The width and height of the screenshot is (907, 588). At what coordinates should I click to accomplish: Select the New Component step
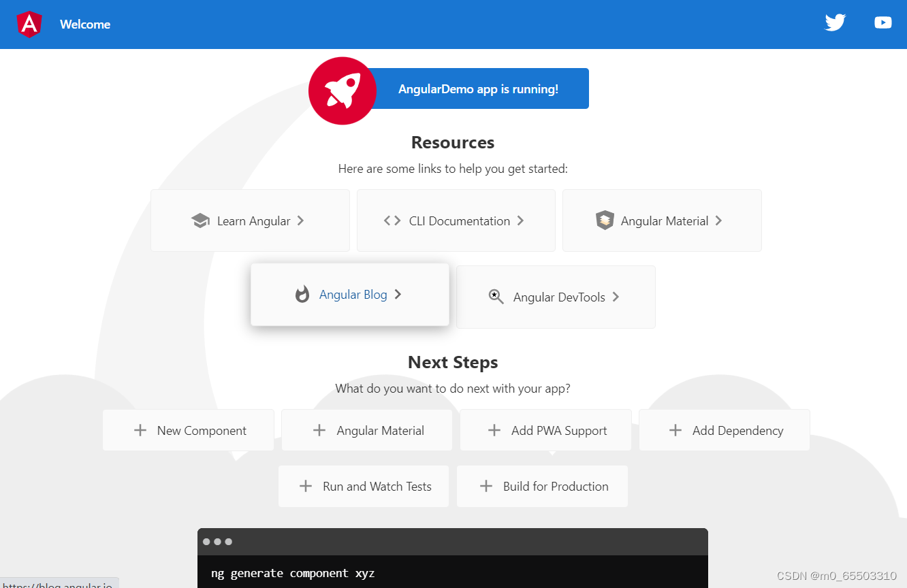click(x=188, y=430)
